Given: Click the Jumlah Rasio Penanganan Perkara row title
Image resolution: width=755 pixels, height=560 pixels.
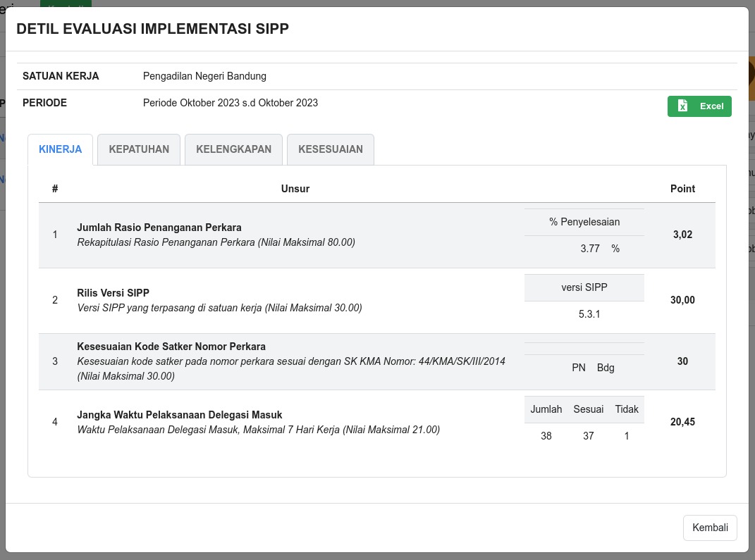Looking at the screenshot, I should coord(159,228).
